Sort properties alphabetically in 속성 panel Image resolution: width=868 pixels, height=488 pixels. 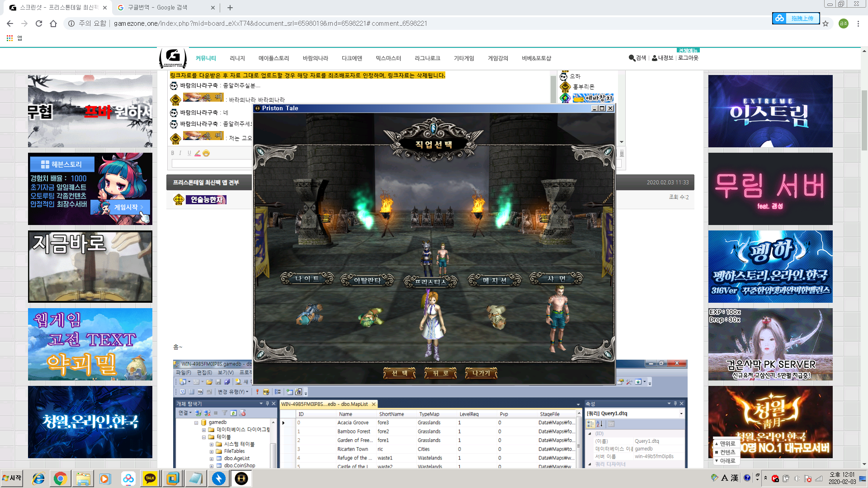coord(599,424)
